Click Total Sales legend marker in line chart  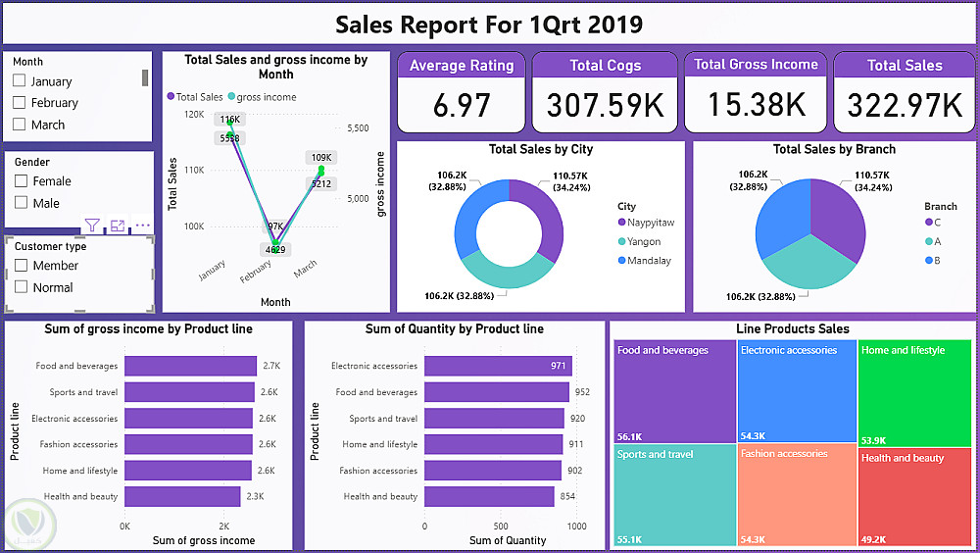(171, 96)
